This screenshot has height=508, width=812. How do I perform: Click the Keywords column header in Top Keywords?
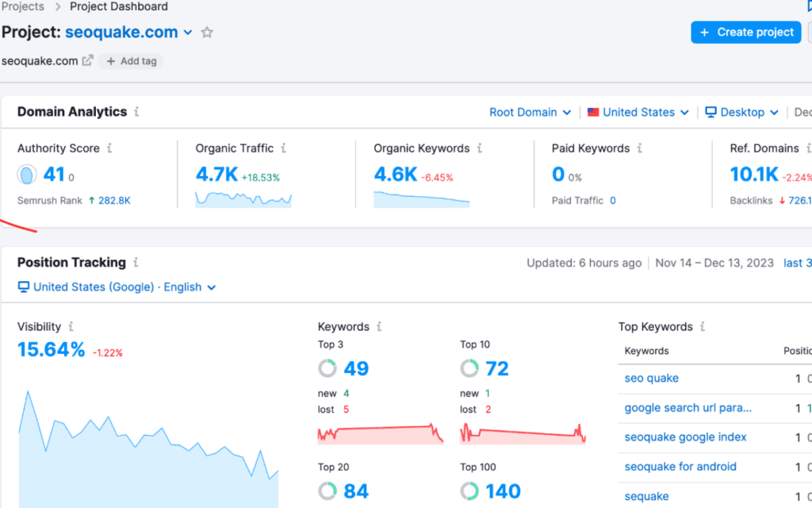point(646,351)
